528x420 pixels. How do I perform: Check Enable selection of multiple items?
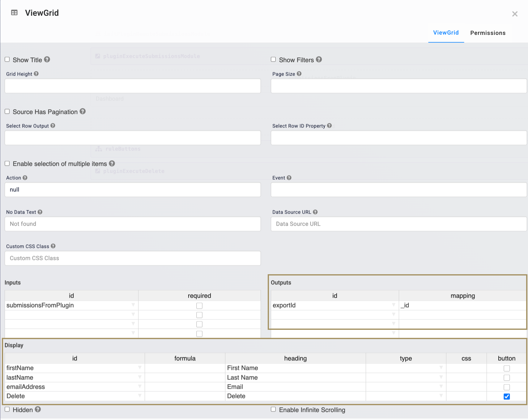point(7,163)
